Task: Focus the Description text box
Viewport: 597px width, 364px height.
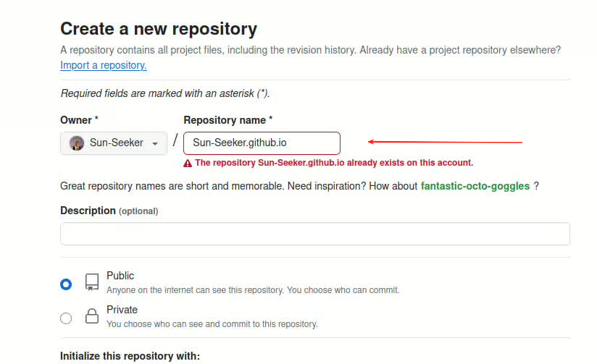Action: [x=314, y=234]
